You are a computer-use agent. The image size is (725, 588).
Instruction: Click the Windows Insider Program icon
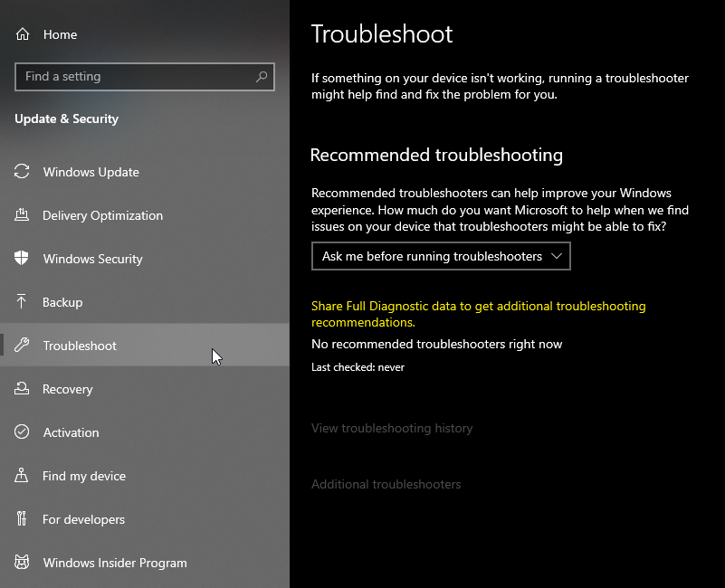pyautogui.click(x=23, y=563)
